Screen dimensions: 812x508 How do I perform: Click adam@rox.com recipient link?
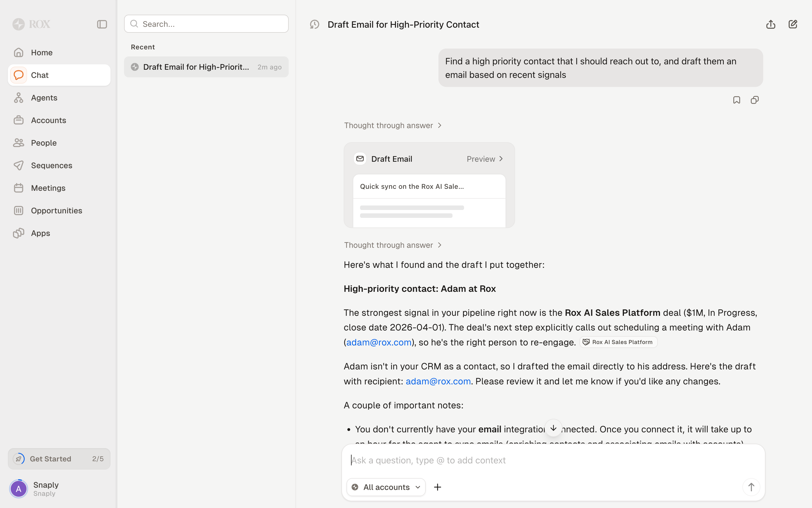click(438, 381)
